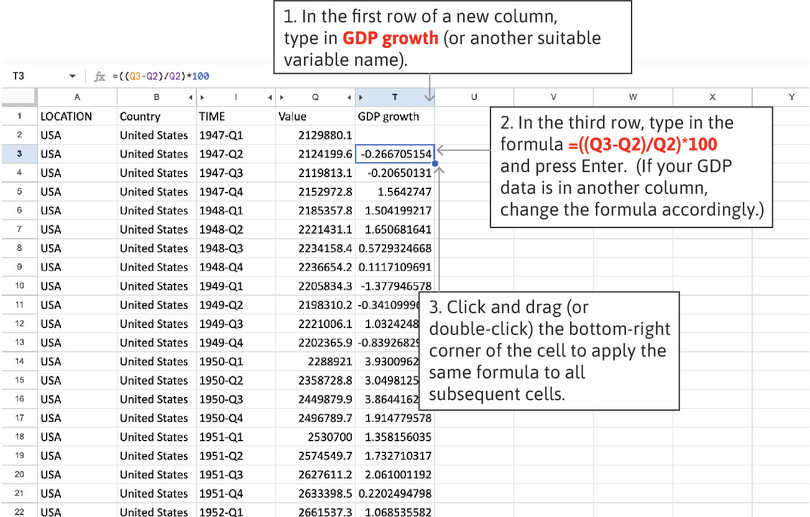Select column Q header
Image resolution: width=810 pixels, height=517 pixels.
[315, 97]
